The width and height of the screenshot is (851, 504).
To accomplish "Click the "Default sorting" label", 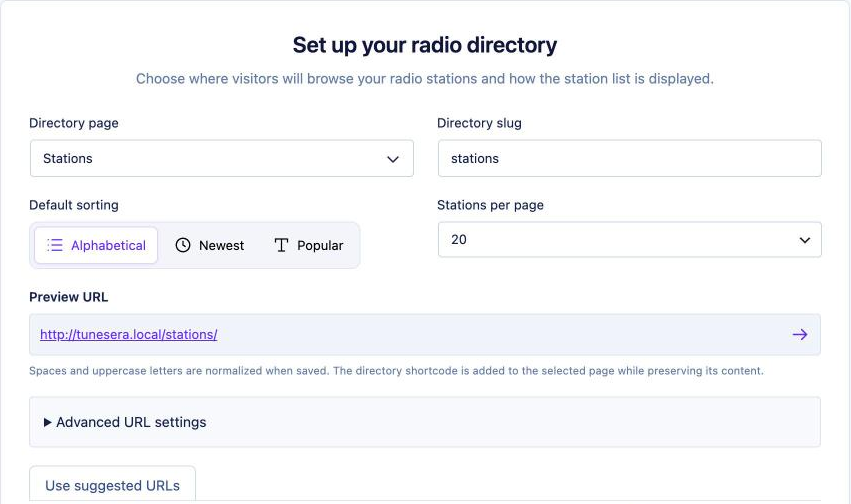I will point(74,205).
